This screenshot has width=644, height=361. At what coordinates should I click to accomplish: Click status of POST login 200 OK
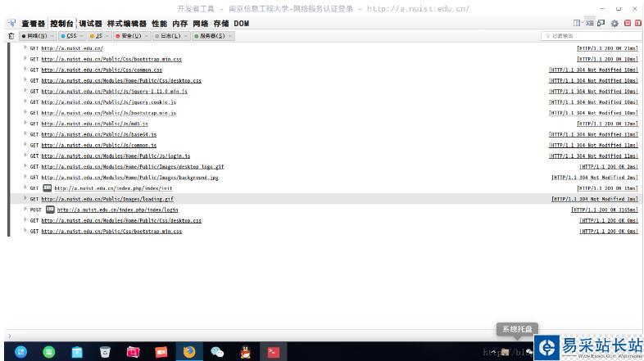pyautogui.click(x=604, y=210)
